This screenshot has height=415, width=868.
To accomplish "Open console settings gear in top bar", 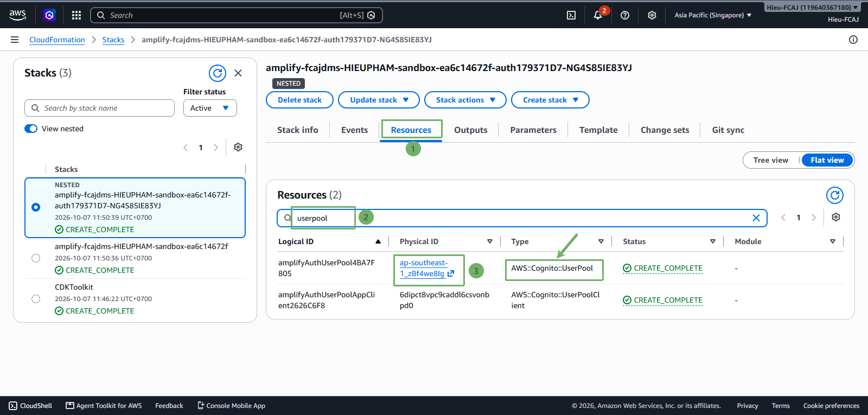I will pyautogui.click(x=652, y=15).
